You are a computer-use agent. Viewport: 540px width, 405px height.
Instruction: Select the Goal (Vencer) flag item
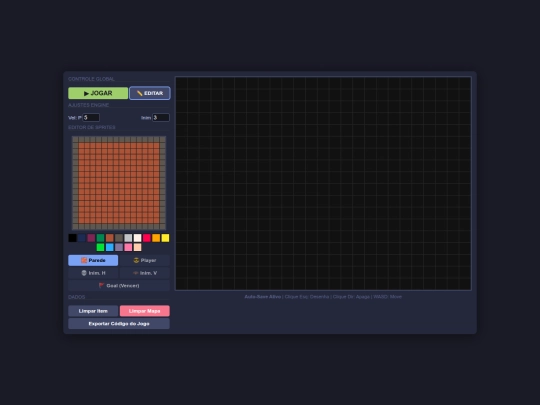click(119, 285)
